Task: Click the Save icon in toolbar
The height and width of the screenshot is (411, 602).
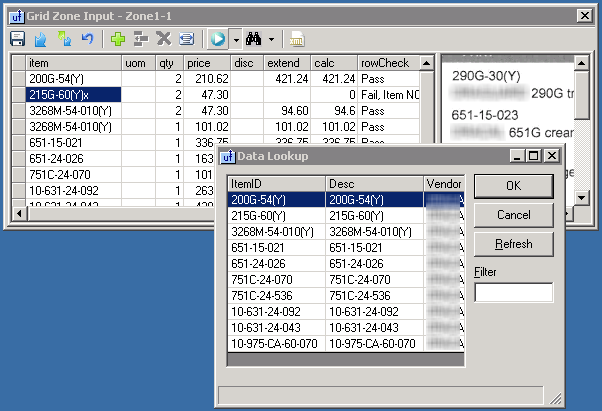Action: 17,39
